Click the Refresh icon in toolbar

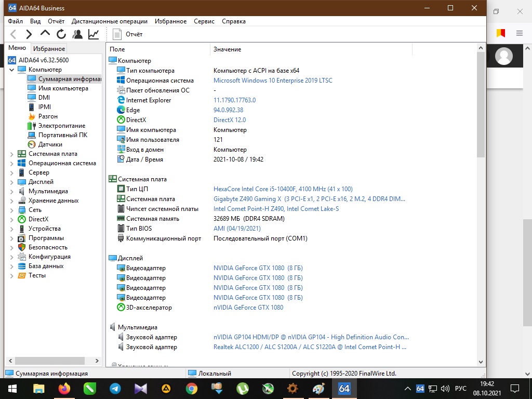click(x=61, y=34)
